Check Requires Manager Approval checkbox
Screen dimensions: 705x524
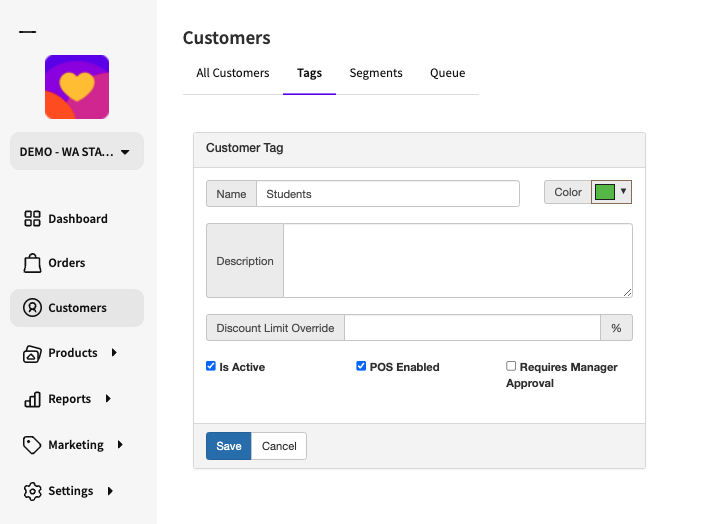[x=511, y=366]
